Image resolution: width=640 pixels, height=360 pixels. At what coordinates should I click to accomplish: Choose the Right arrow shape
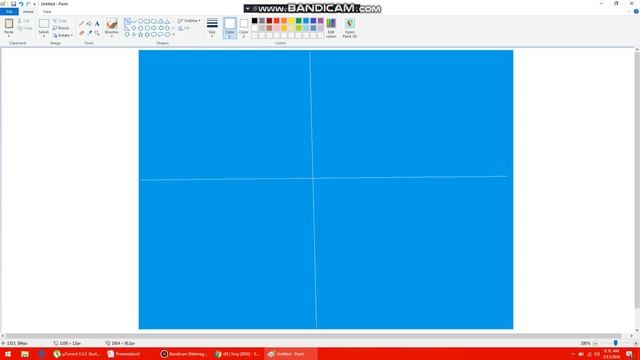[154, 28]
